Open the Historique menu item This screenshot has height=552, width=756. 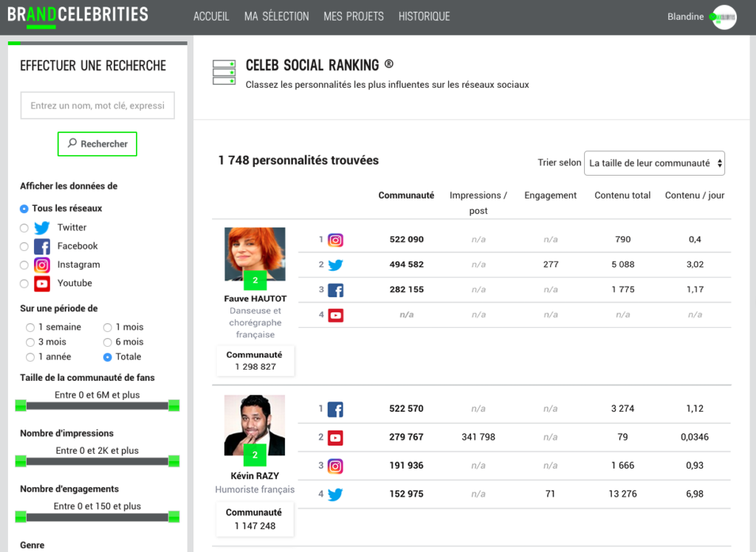pos(424,16)
